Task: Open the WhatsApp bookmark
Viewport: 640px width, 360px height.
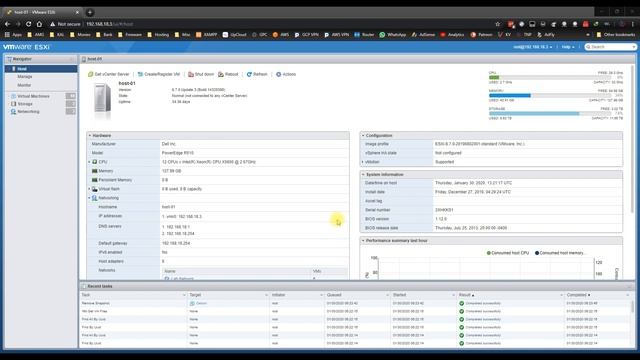Action: pyautogui.click(x=392, y=35)
